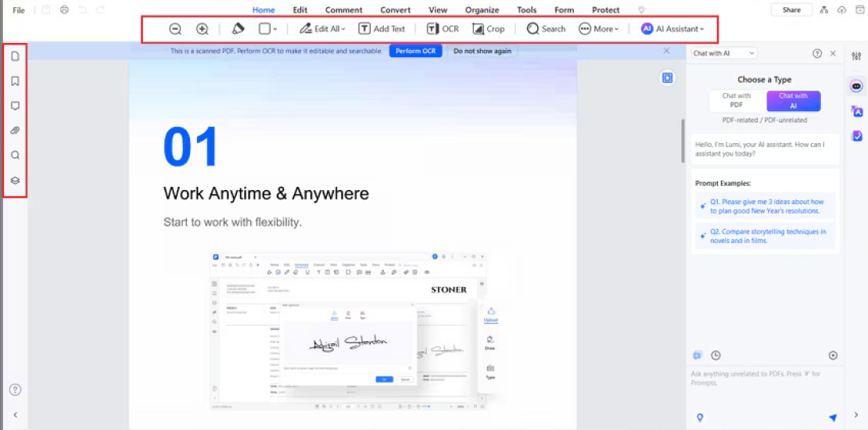Select the highlighter tool in toolbar
The height and width of the screenshot is (430, 868).
click(x=238, y=29)
